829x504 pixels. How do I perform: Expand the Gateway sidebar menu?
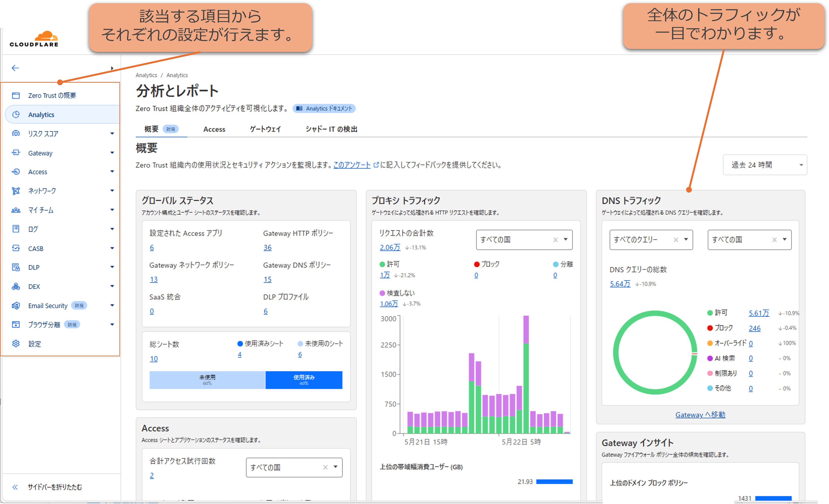click(112, 153)
